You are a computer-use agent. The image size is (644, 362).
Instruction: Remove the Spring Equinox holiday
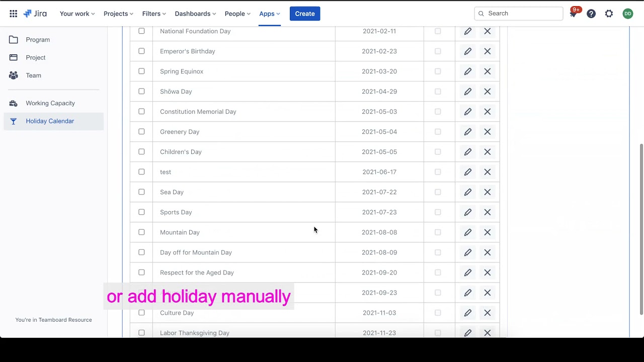pyautogui.click(x=488, y=71)
